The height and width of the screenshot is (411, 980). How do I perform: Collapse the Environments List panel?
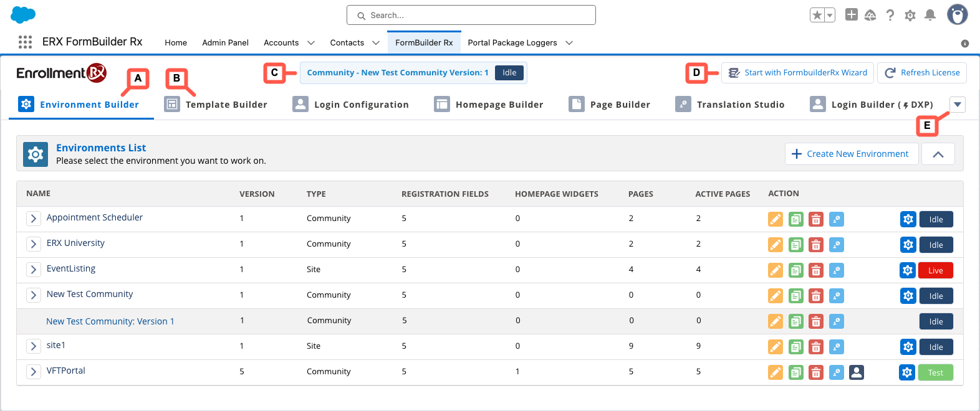tap(938, 154)
